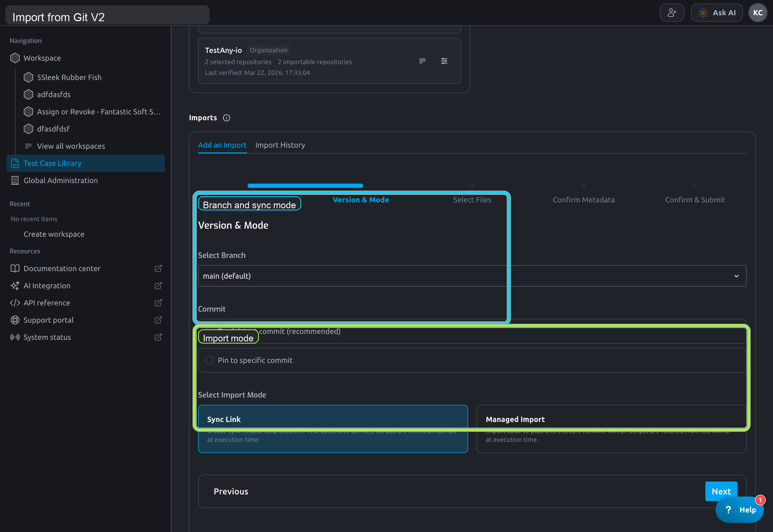This screenshot has width=773, height=532.
Task: Click the Select Files step
Action: tap(472, 200)
